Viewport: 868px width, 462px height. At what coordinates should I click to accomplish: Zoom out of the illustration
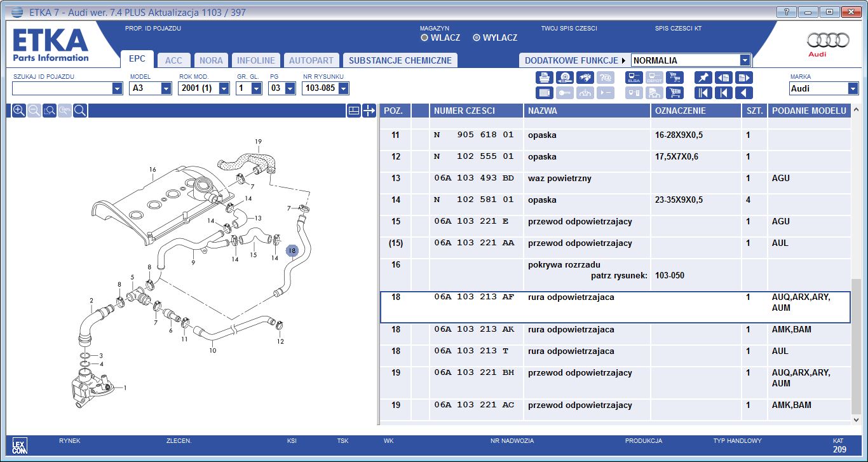tap(34, 111)
